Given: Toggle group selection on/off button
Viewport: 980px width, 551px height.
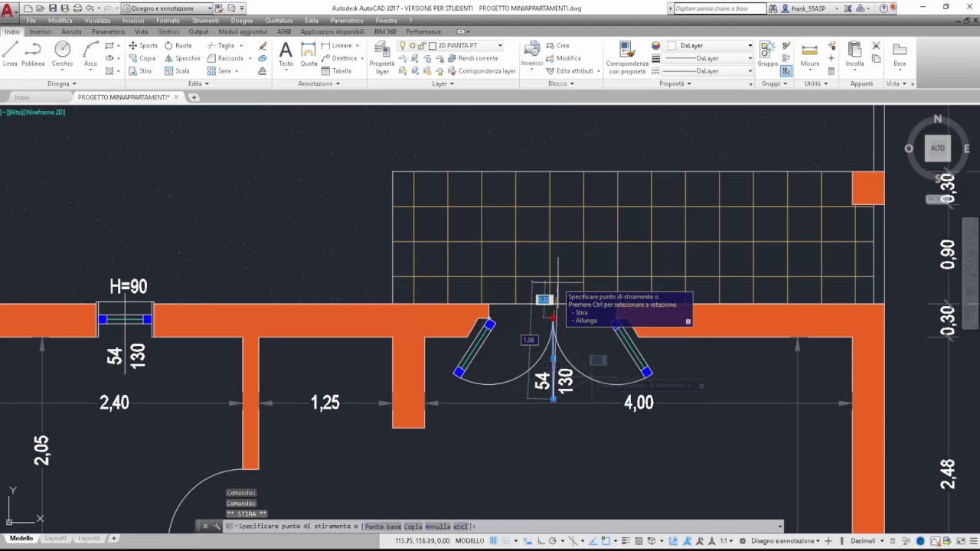Looking at the screenshot, I should pyautogui.click(x=786, y=71).
